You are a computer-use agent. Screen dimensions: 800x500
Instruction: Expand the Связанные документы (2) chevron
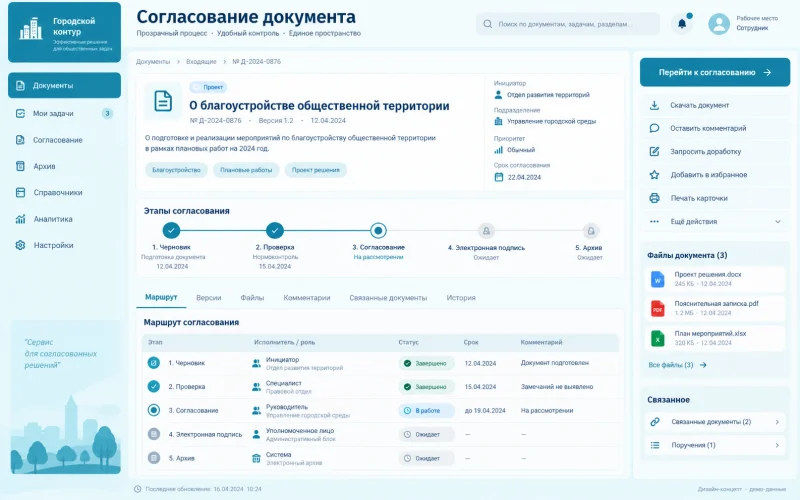tap(777, 422)
